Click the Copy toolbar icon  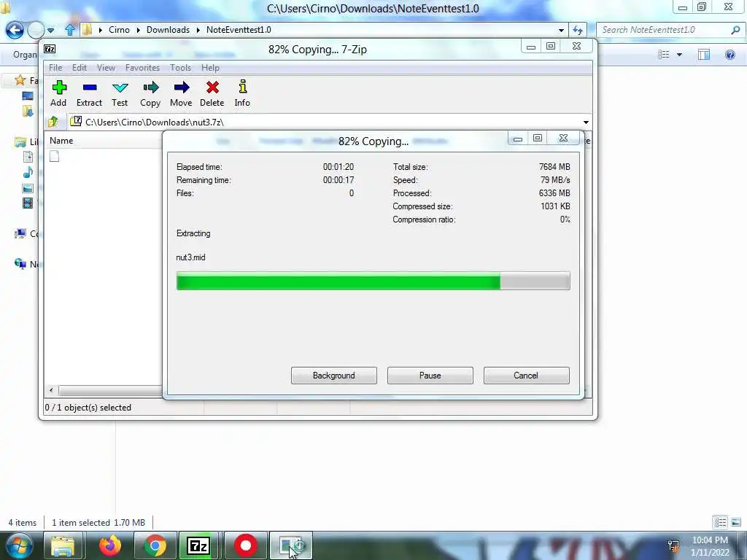coord(150,87)
